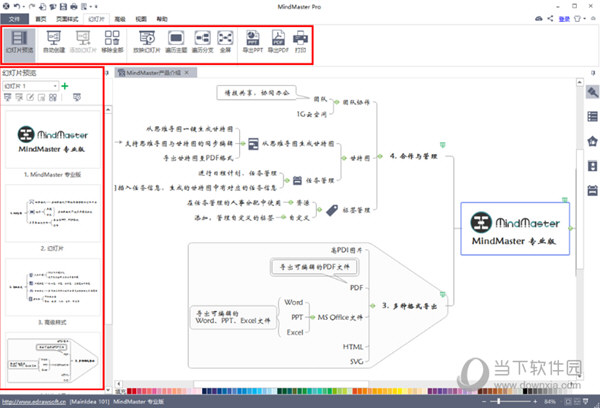600x408 pixels.
Task: Click the share icon in the top right
Action: (550, 18)
